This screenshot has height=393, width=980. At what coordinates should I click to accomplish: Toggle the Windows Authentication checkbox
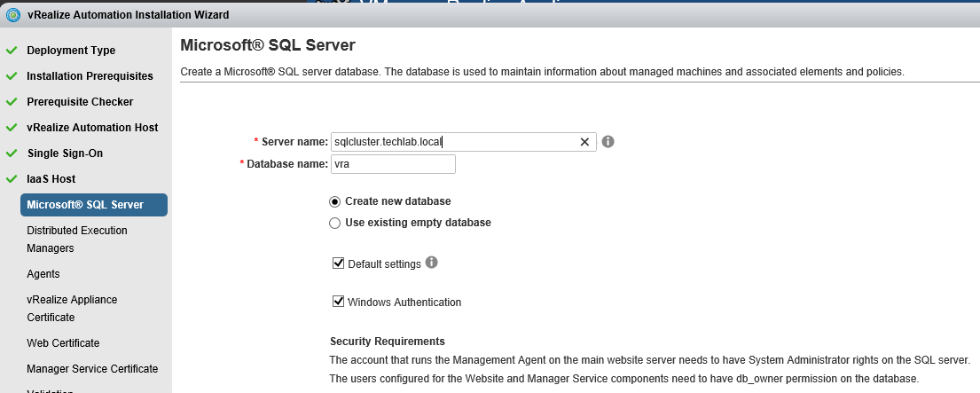click(x=339, y=302)
